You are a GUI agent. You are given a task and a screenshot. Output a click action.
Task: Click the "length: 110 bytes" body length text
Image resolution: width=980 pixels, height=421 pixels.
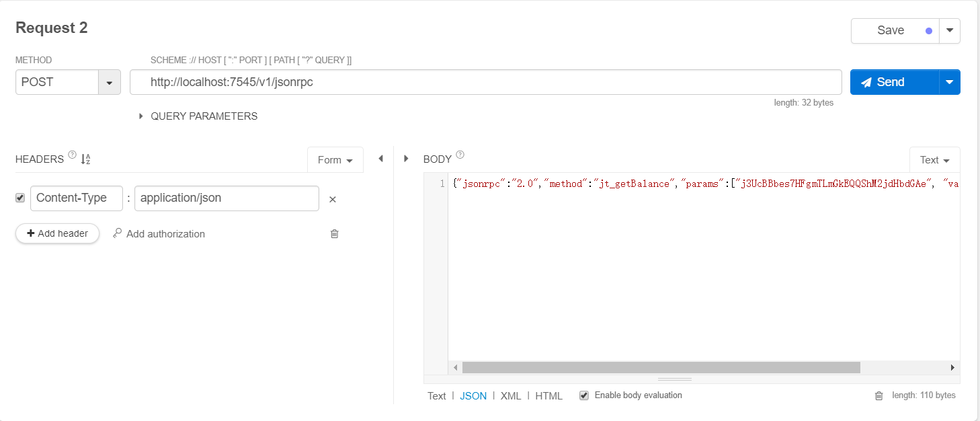point(924,395)
